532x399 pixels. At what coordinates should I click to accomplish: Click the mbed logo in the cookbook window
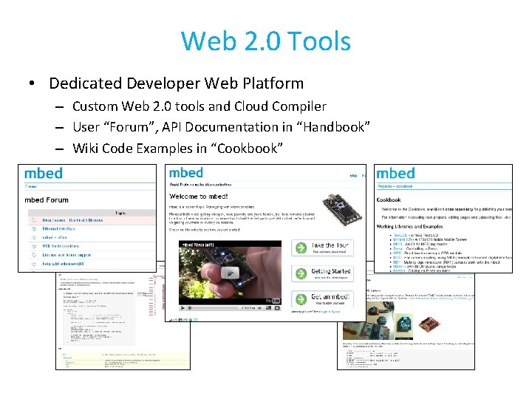click(x=395, y=173)
